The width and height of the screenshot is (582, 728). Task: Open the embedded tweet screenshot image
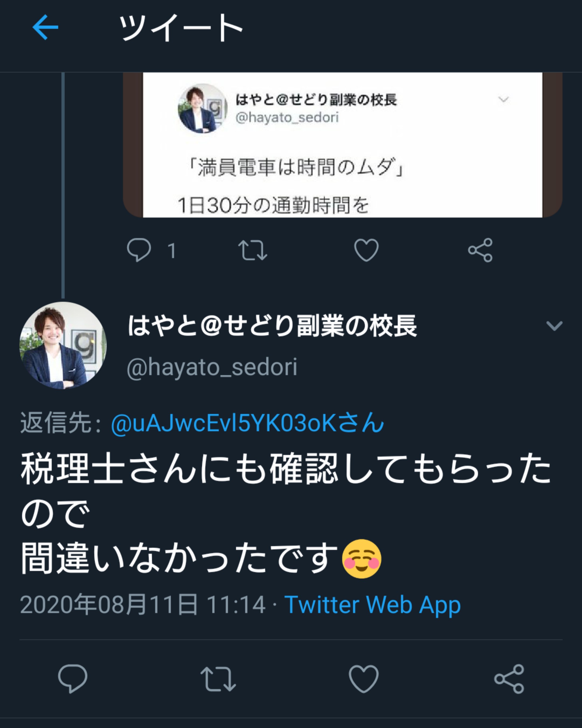tap(342, 145)
